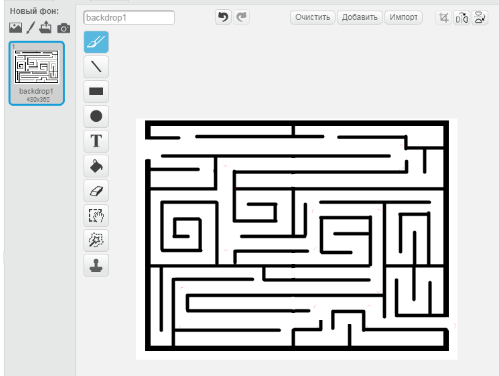
Task: Undo the last paint action
Action: tap(223, 17)
